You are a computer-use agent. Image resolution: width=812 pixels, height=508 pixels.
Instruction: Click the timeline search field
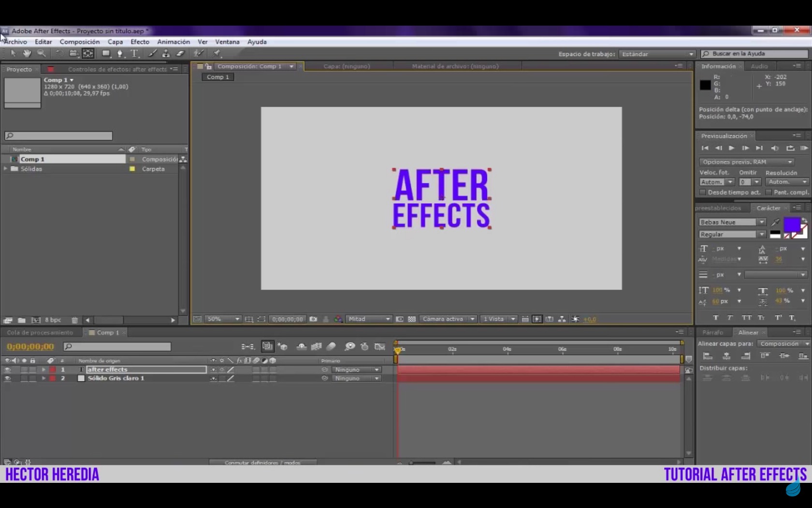point(117,346)
